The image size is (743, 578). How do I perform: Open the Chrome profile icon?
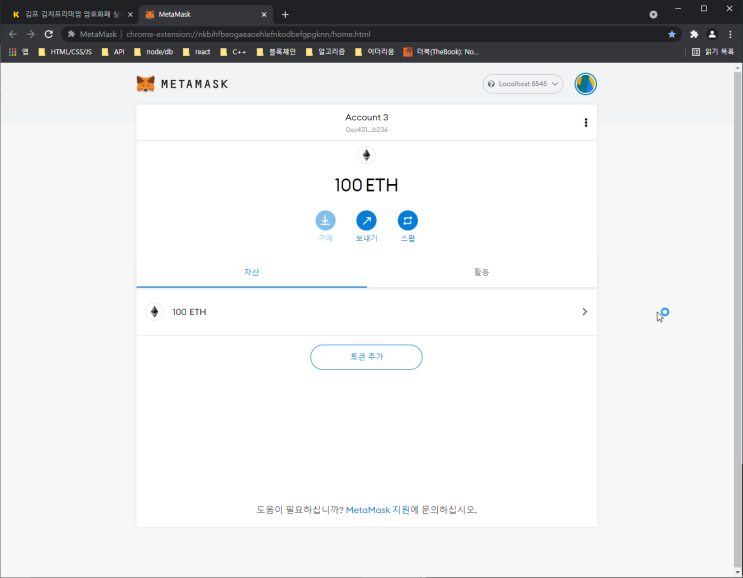712,34
